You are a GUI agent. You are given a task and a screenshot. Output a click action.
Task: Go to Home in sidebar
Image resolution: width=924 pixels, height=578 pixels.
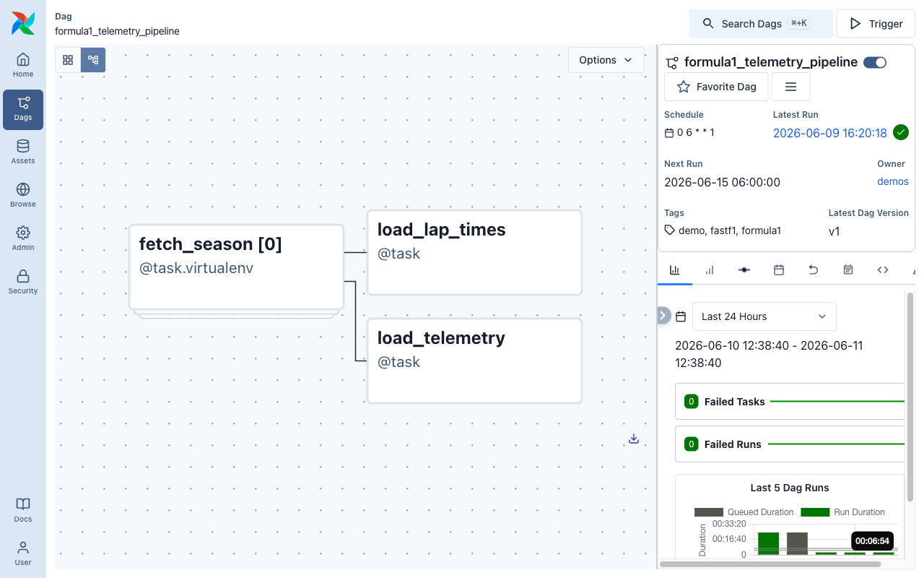(23, 66)
